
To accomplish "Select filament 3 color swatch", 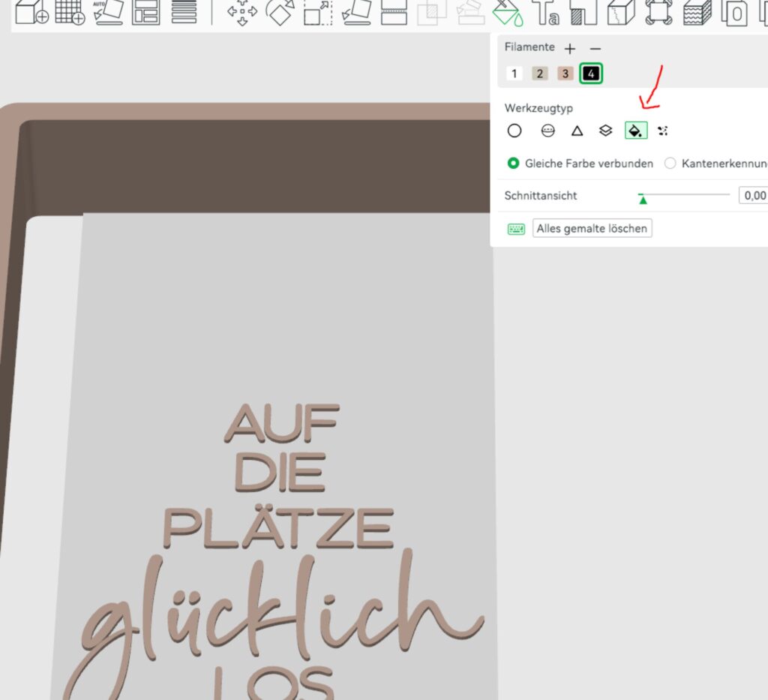I will (565, 74).
